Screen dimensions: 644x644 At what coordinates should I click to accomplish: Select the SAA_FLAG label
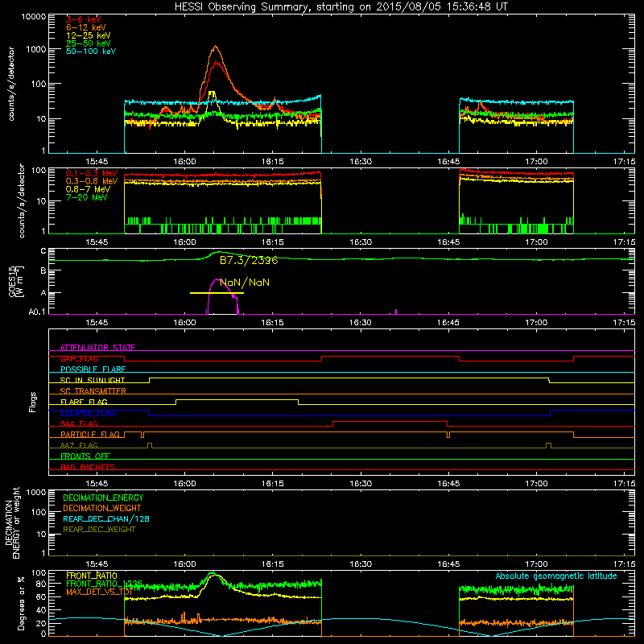click(79, 423)
